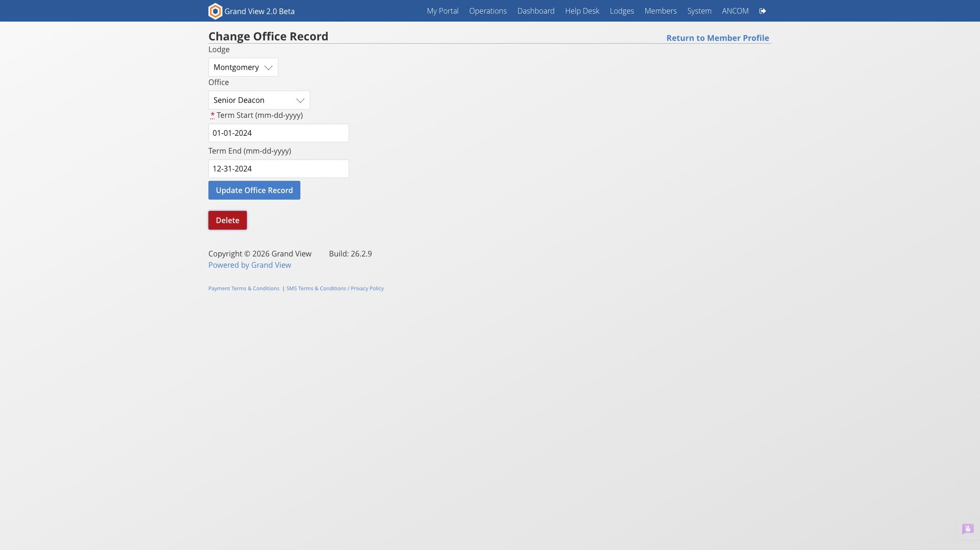The width and height of the screenshot is (980, 550).
Task: Click the Office field label
Action: pos(219,82)
